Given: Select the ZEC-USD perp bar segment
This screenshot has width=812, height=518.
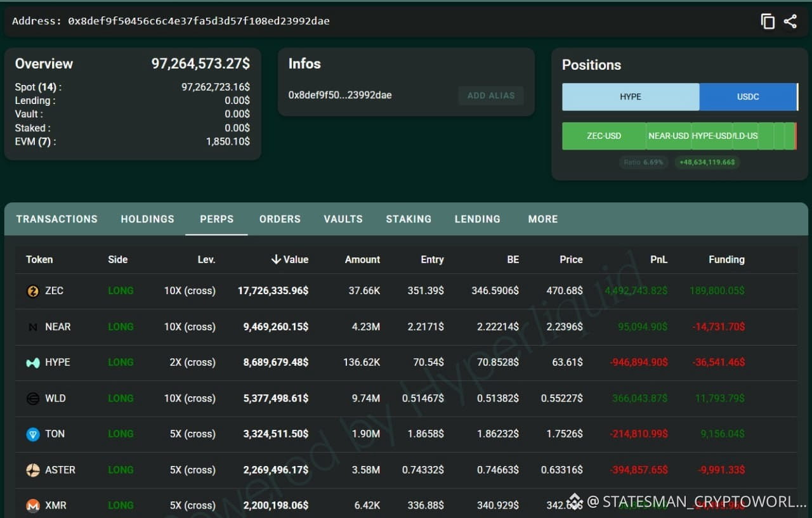Looking at the screenshot, I should click(604, 136).
